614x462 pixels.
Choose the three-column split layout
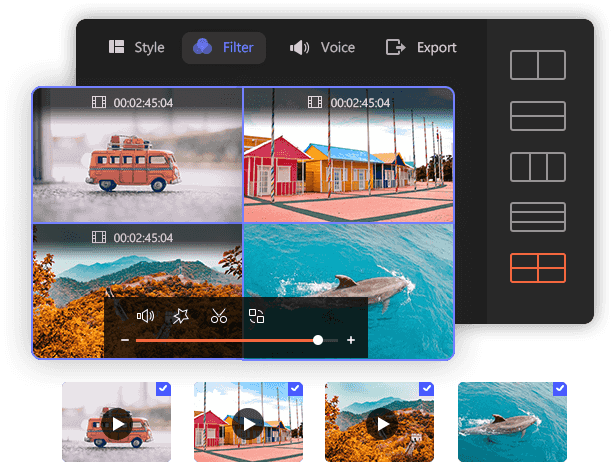[538, 166]
